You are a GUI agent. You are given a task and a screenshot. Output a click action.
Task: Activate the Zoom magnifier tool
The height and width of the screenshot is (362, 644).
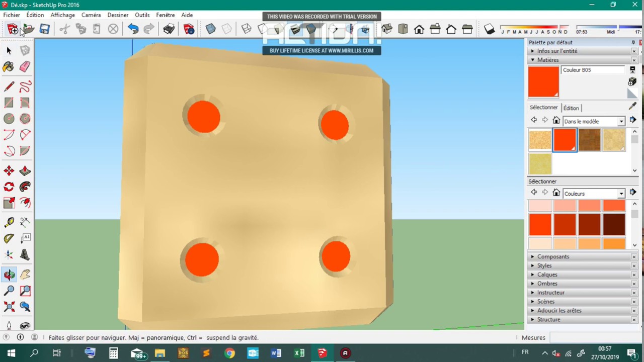click(x=9, y=291)
